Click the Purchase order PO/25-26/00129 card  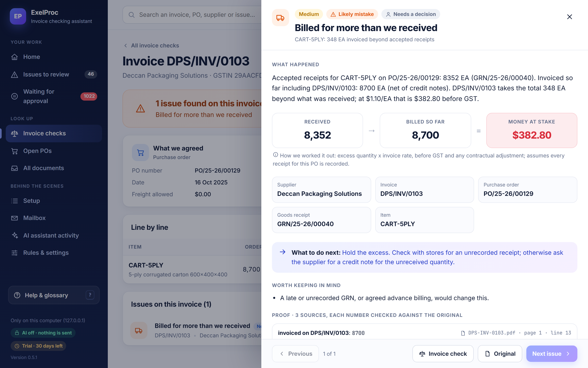(528, 190)
